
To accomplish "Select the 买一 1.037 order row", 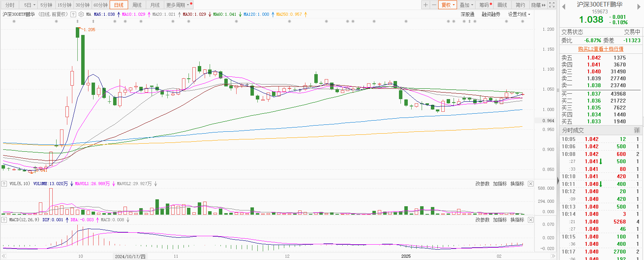I will (601, 94).
